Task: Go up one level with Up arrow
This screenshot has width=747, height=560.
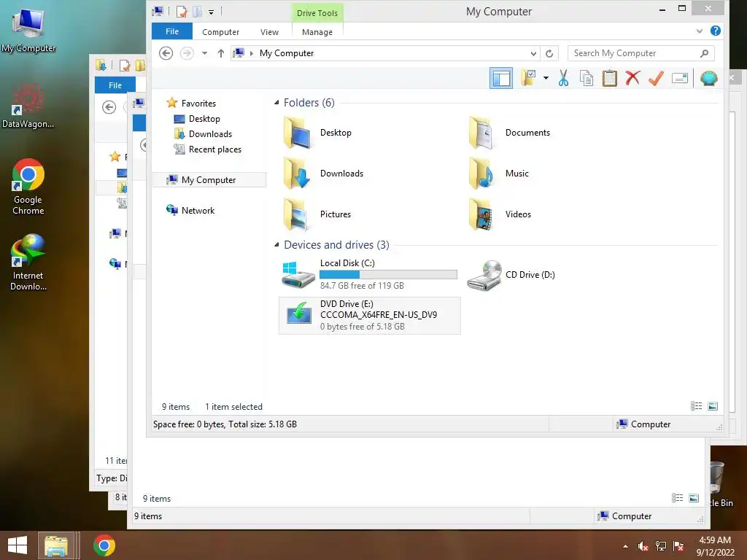Action: (220, 53)
